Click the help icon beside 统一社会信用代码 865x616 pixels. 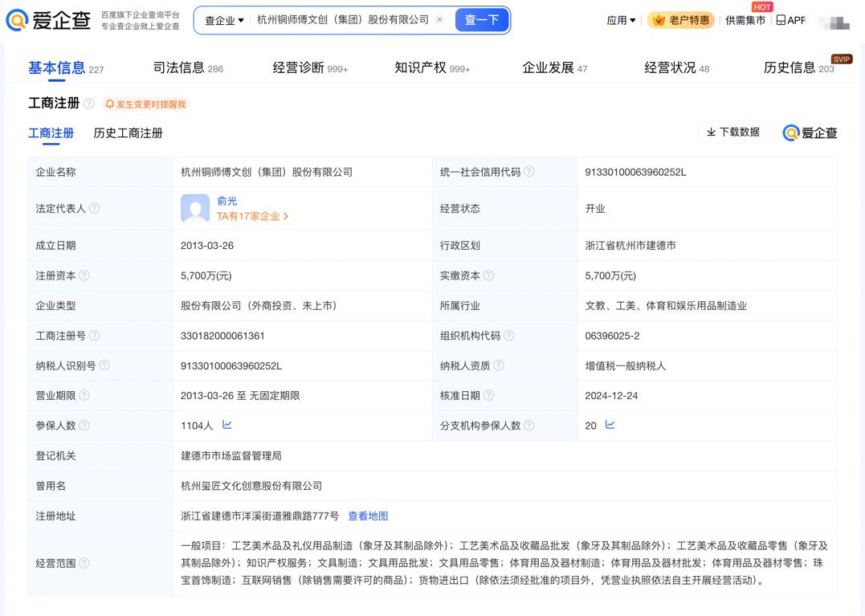pos(529,172)
